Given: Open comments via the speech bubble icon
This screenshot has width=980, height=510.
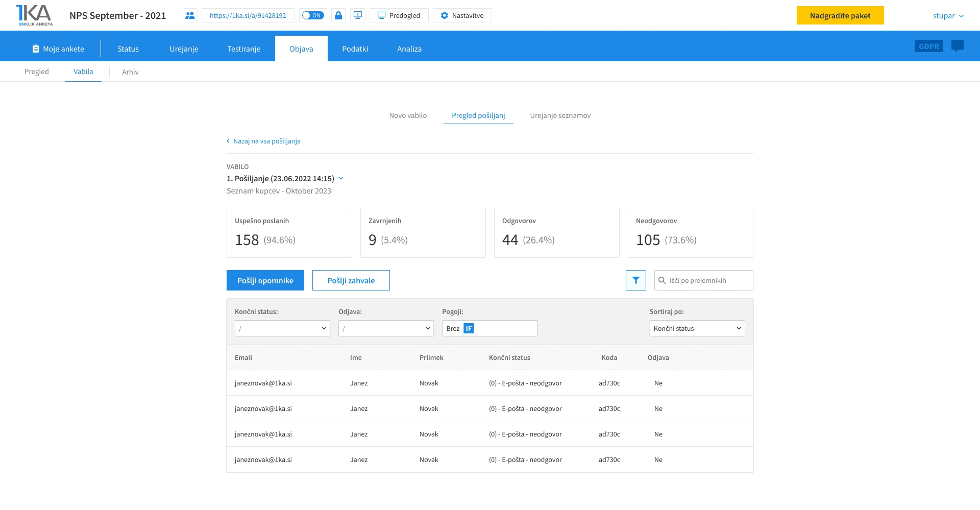Looking at the screenshot, I should click(957, 46).
